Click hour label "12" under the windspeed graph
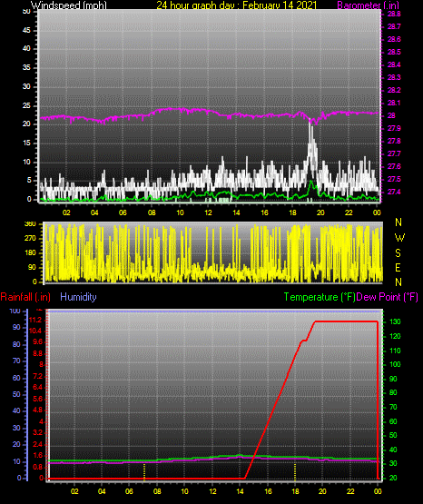Screen dimensions: 423x504 (x=208, y=212)
